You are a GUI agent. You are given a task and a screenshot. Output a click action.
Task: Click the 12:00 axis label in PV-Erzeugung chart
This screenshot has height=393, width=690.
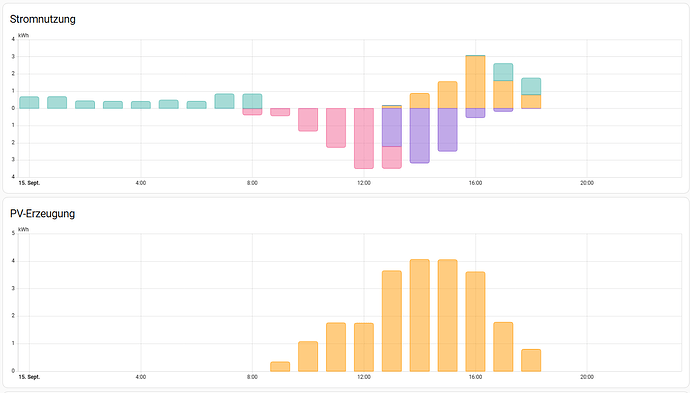click(x=364, y=377)
